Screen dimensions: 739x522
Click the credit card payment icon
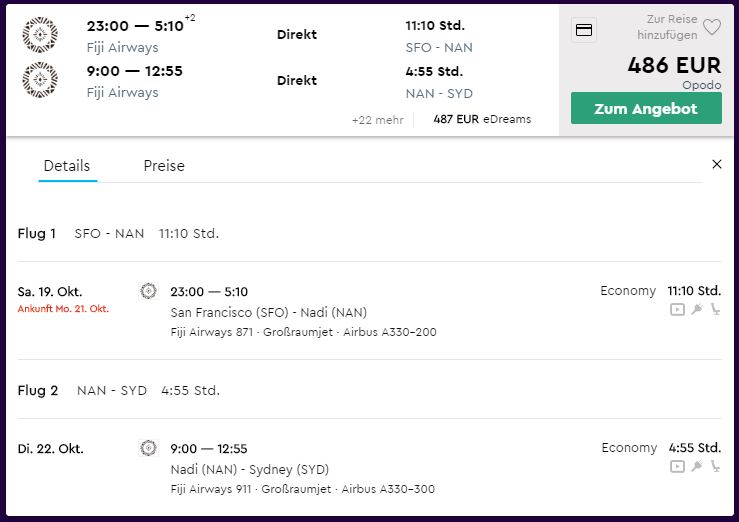coord(583,30)
